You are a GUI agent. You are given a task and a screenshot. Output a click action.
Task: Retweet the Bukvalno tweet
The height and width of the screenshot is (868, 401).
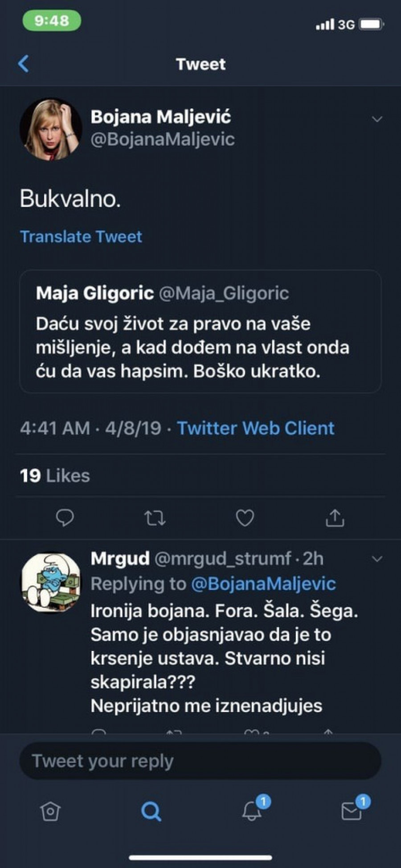(x=155, y=518)
